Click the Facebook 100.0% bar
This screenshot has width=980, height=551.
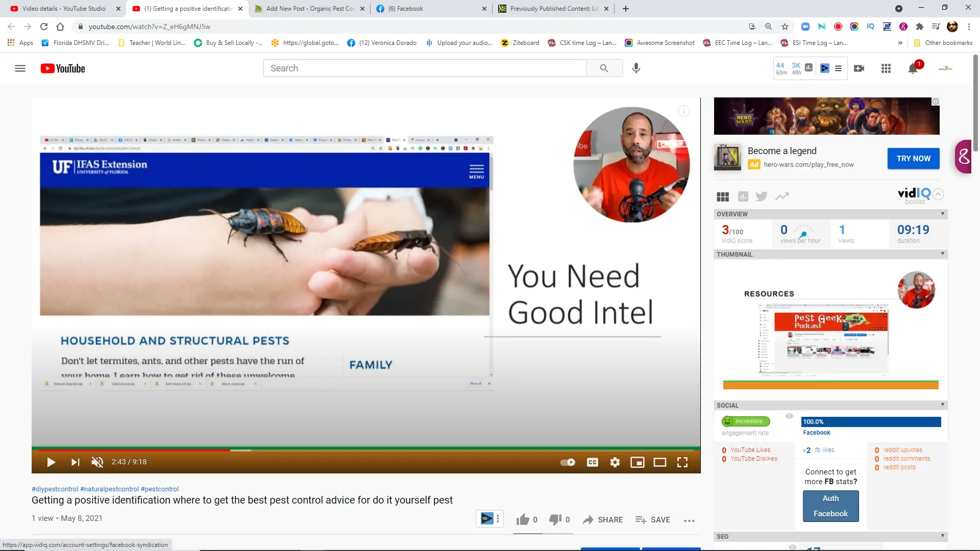(x=871, y=422)
